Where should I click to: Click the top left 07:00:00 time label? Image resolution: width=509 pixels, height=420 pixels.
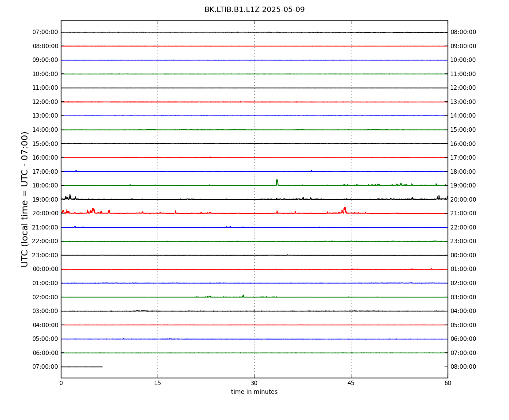(45, 32)
